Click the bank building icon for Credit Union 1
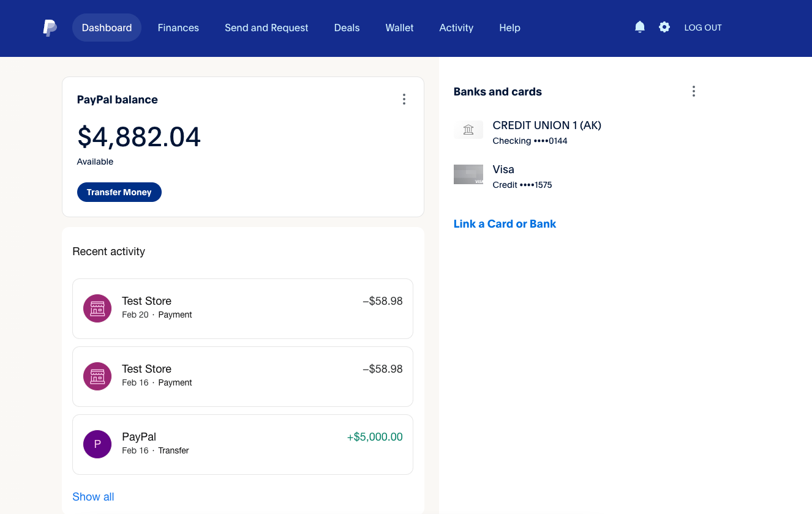Viewport: 812px width, 514px height. (x=468, y=130)
